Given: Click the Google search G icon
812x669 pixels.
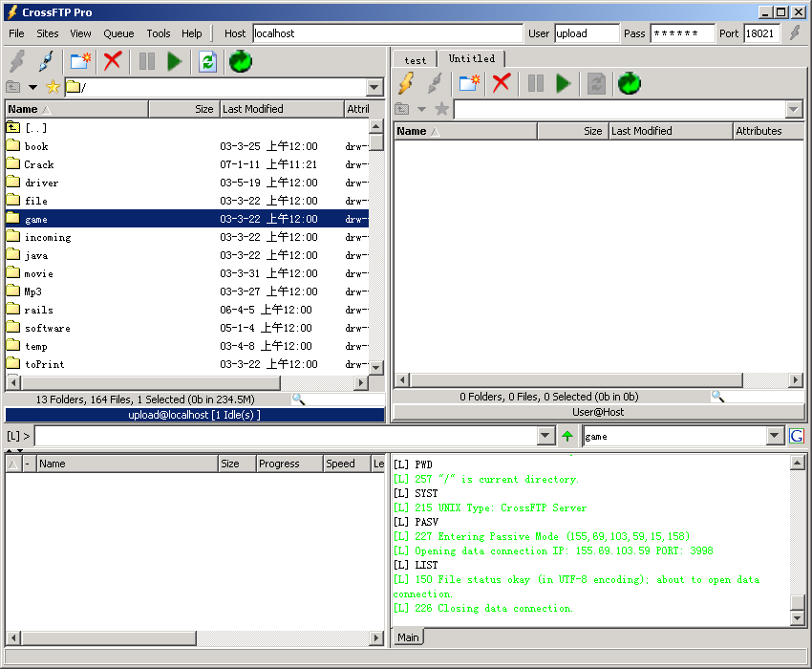Looking at the screenshot, I should 797,437.
